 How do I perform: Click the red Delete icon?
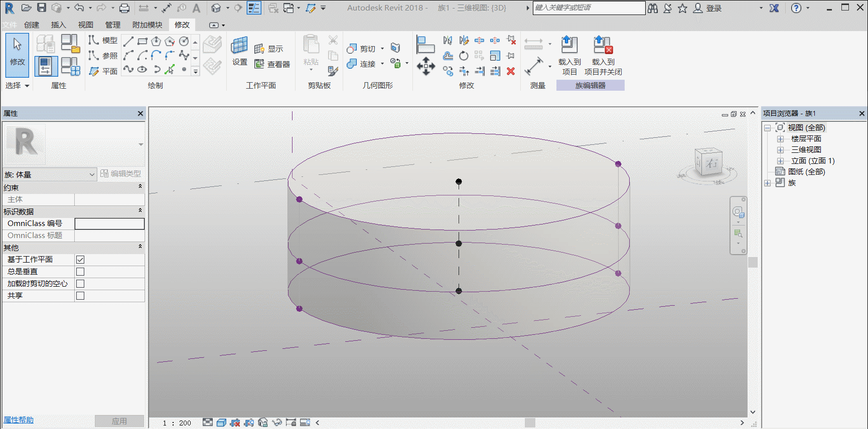coord(511,71)
